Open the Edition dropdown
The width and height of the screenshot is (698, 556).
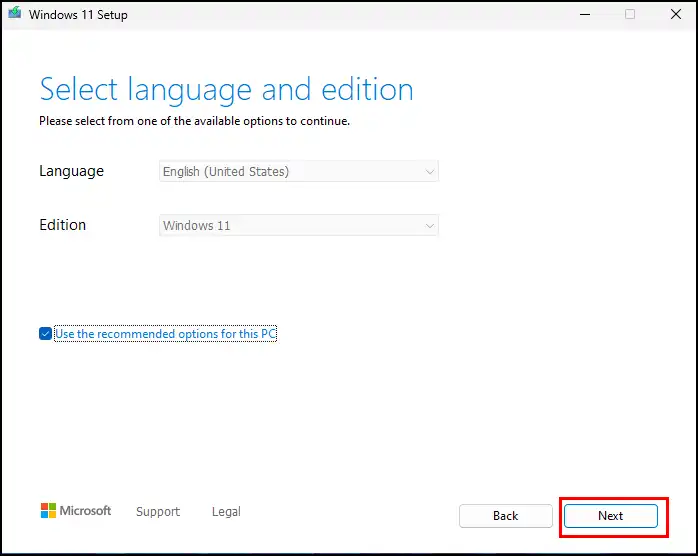(x=299, y=225)
